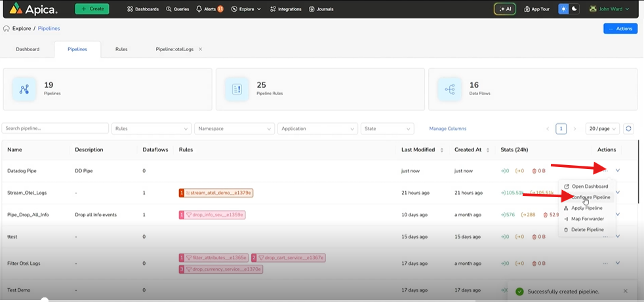Open the Namespace filter dropdown
The image size is (644, 302).
click(x=234, y=129)
